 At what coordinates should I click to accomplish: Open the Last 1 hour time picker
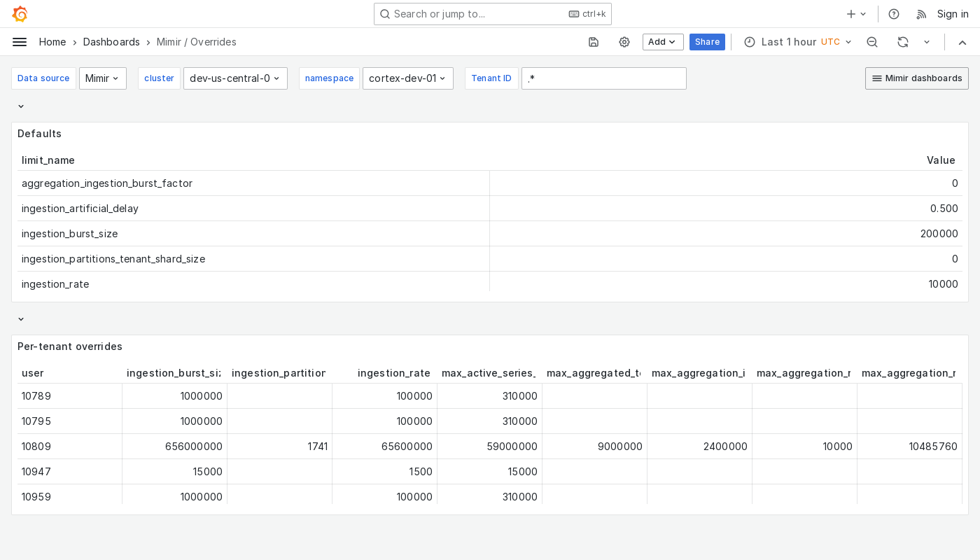tap(798, 42)
